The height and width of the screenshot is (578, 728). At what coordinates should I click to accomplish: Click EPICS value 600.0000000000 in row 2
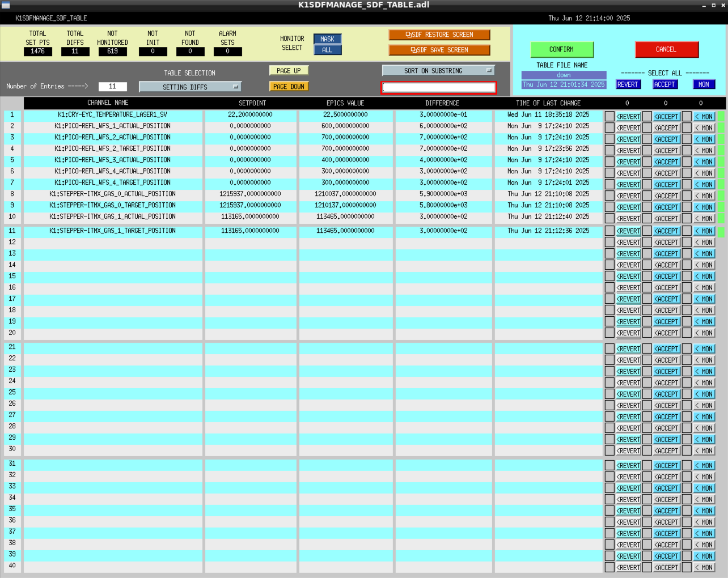(x=345, y=126)
